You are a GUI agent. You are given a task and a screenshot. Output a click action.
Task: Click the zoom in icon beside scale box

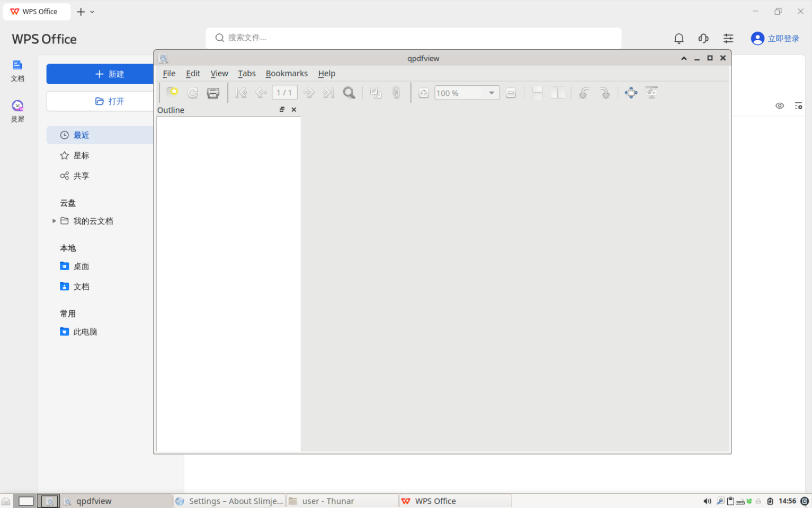point(424,93)
